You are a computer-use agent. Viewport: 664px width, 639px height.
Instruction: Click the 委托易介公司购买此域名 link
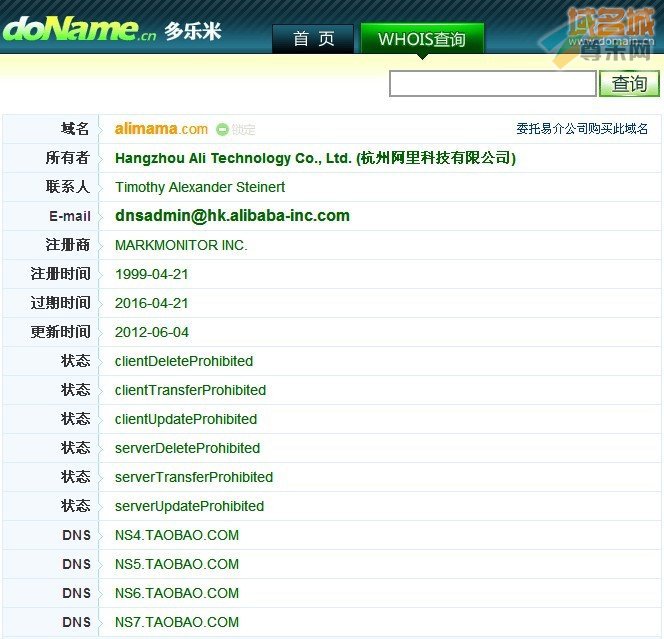(x=582, y=128)
